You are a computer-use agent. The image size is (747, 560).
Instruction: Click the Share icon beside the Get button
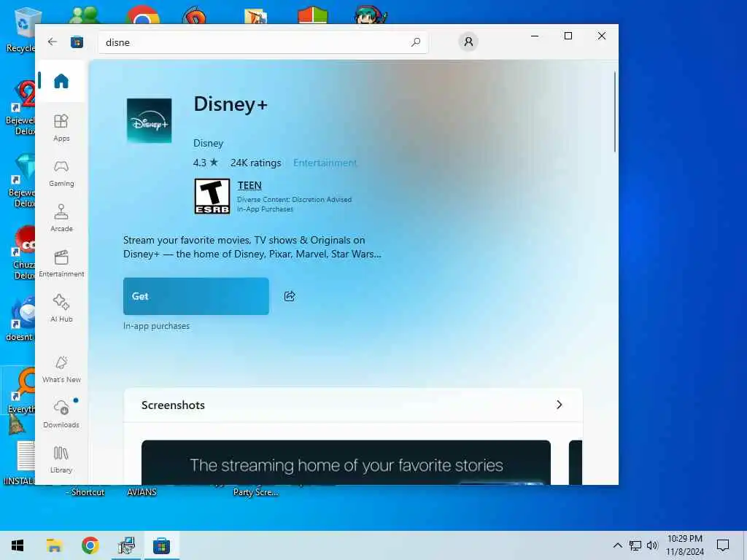point(290,296)
